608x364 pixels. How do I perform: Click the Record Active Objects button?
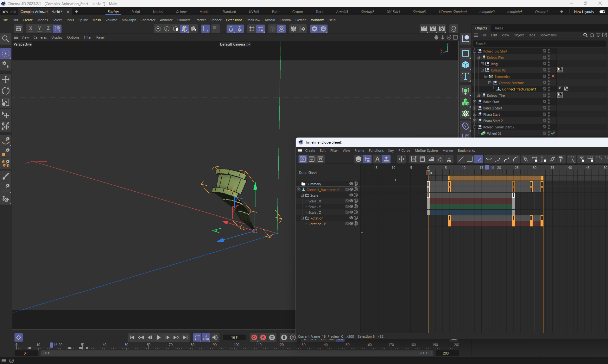[x=254, y=337]
